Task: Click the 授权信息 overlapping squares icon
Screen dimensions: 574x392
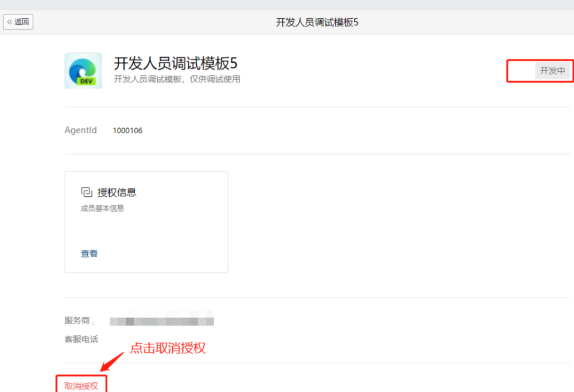Action: click(87, 192)
